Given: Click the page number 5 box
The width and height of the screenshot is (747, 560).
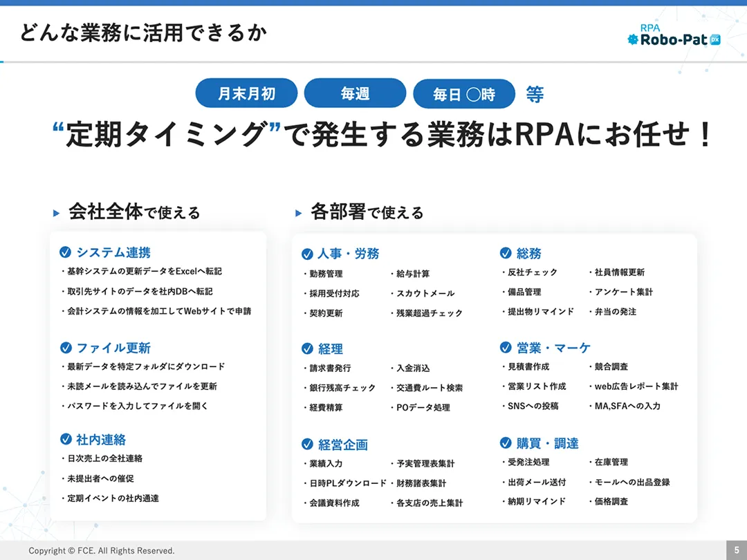Looking at the screenshot, I should pos(736,550).
